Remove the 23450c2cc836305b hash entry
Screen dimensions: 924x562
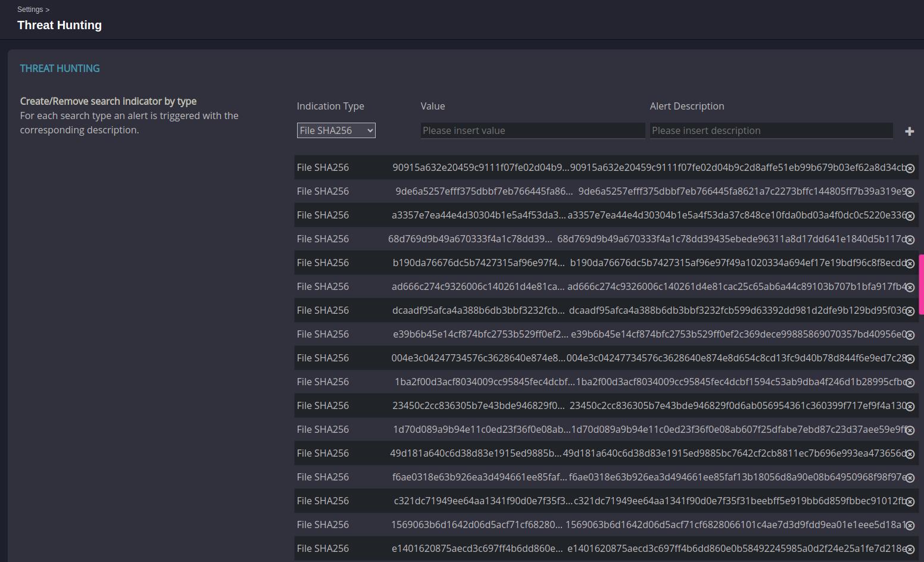click(x=910, y=407)
